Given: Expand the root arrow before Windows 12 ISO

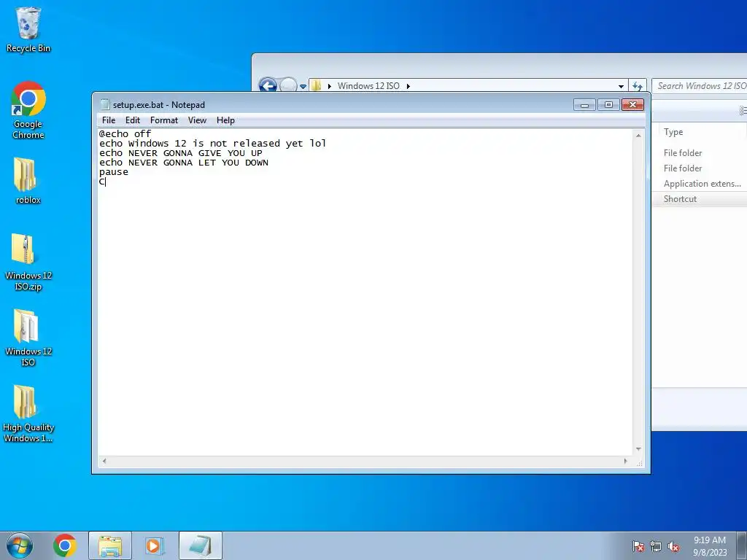Looking at the screenshot, I should [329, 86].
